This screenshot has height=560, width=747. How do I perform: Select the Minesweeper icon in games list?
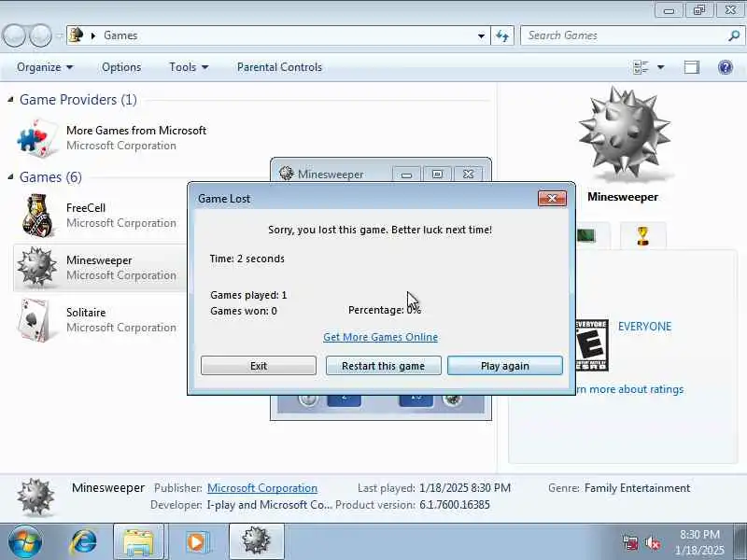pyautogui.click(x=36, y=268)
